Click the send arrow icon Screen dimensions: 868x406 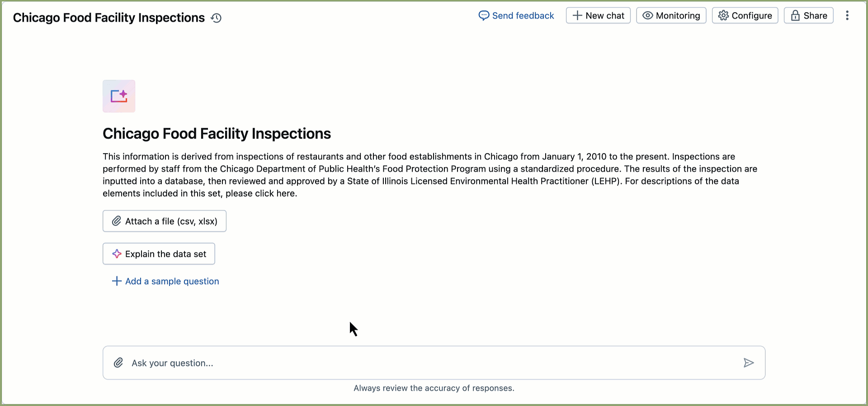tap(749, 363)
